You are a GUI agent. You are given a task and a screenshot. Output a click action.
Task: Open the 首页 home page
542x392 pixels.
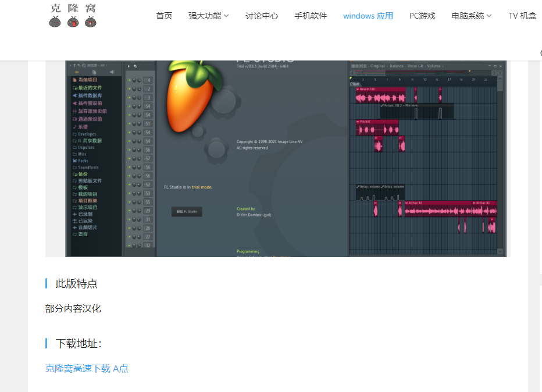pyautogui.click(x=164, y=16)
